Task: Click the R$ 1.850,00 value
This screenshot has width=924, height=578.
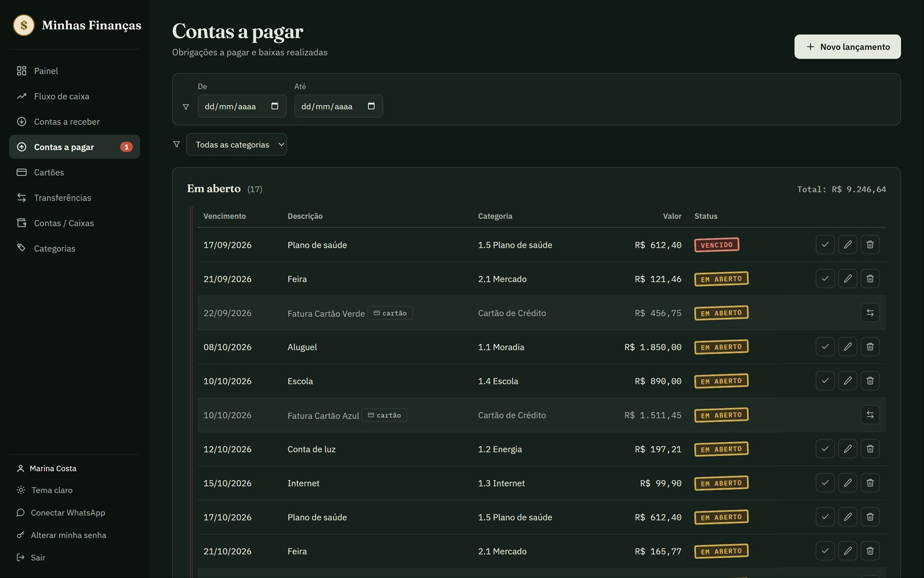Action: 653,347
